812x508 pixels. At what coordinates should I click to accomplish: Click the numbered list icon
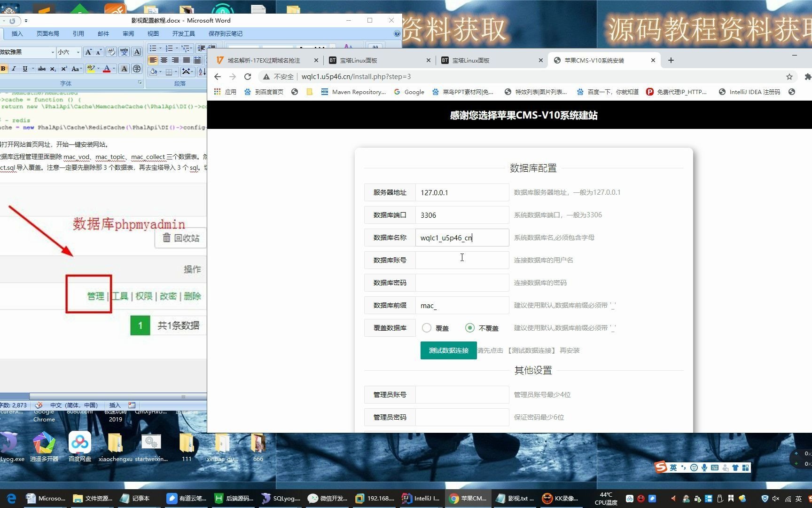click(169, 48)
